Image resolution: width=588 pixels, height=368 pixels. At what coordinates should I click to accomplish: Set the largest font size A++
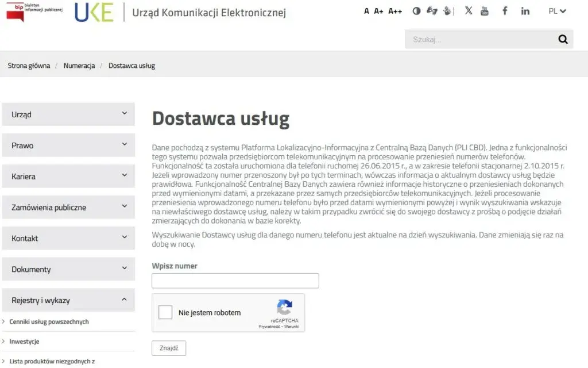point(395,11)
